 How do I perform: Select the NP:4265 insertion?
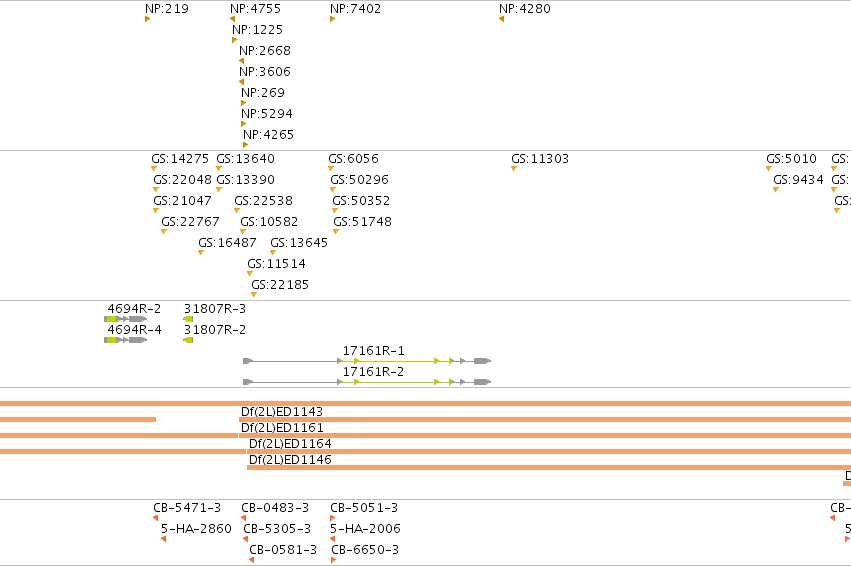tap(245, 145)
